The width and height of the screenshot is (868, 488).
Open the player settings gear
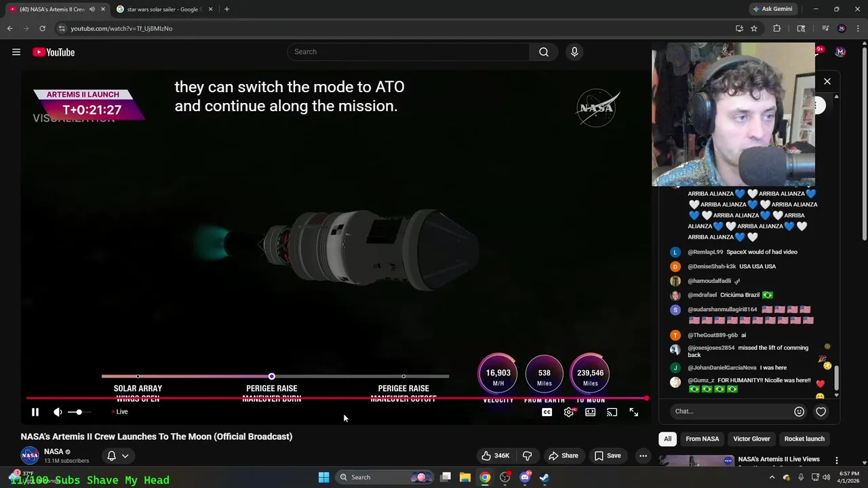[x=569, y=412]
